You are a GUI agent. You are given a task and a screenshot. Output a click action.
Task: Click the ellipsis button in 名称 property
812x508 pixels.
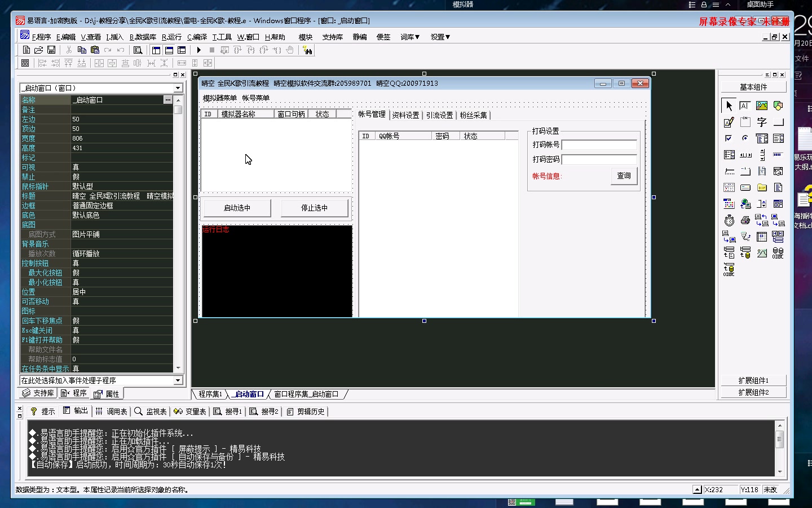[168, 99]
